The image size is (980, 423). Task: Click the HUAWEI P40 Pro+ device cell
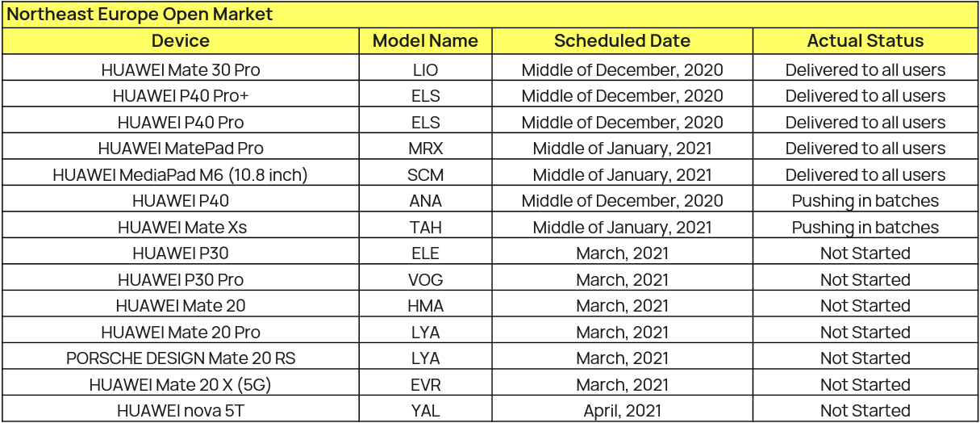click(181, 96)
